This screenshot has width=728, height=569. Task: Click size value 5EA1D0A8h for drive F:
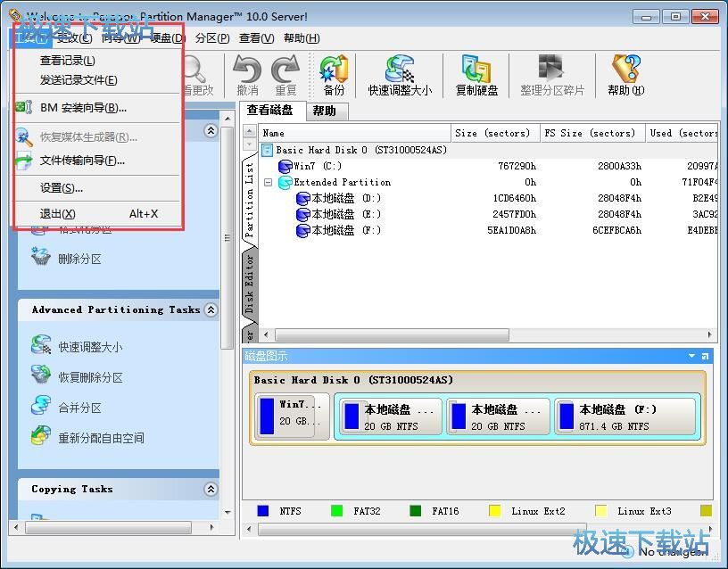point(511,231)
